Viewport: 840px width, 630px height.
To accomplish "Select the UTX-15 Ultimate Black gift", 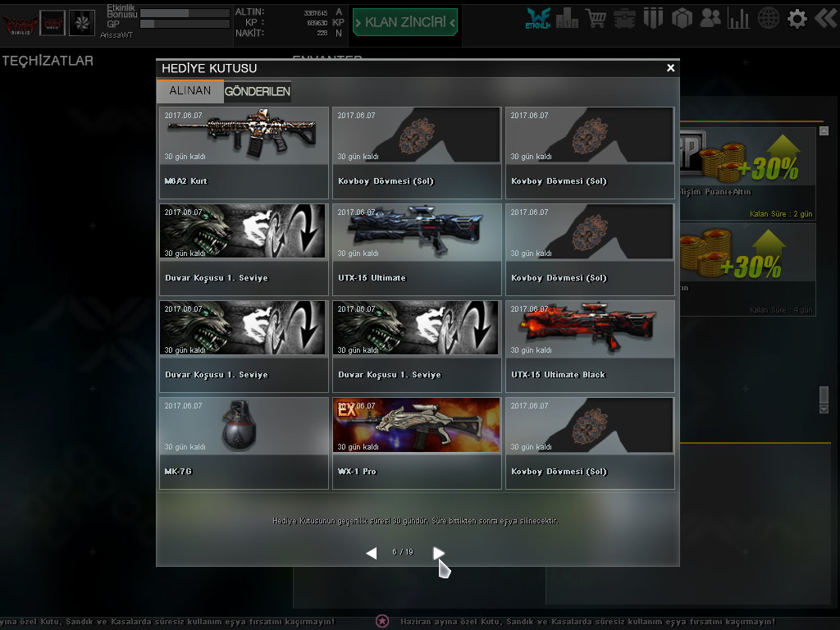I will (590, 347).
